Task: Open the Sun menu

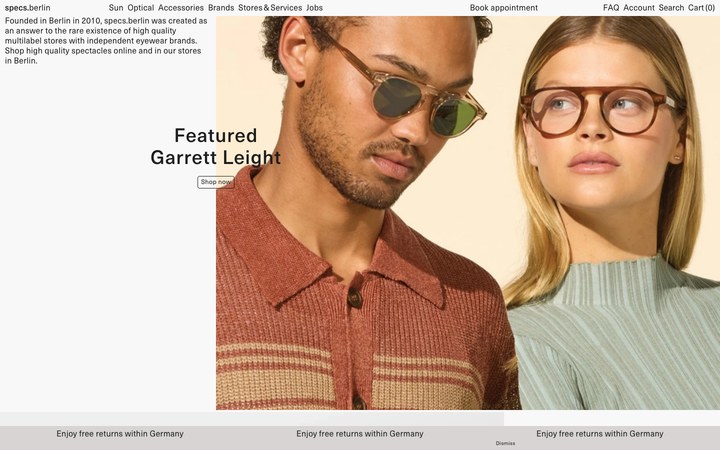Action: 116,8
